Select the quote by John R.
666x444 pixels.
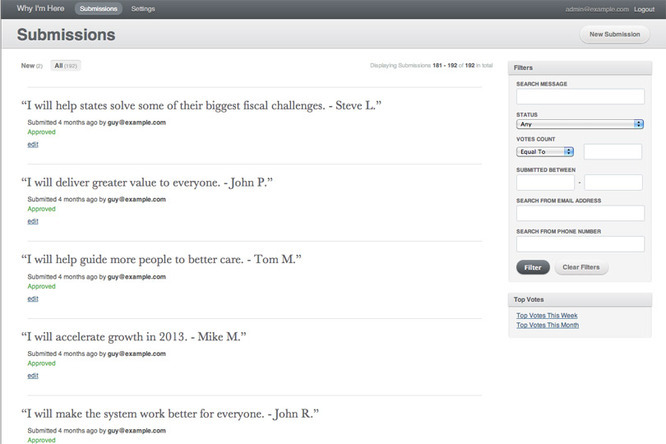coord(170,413)
